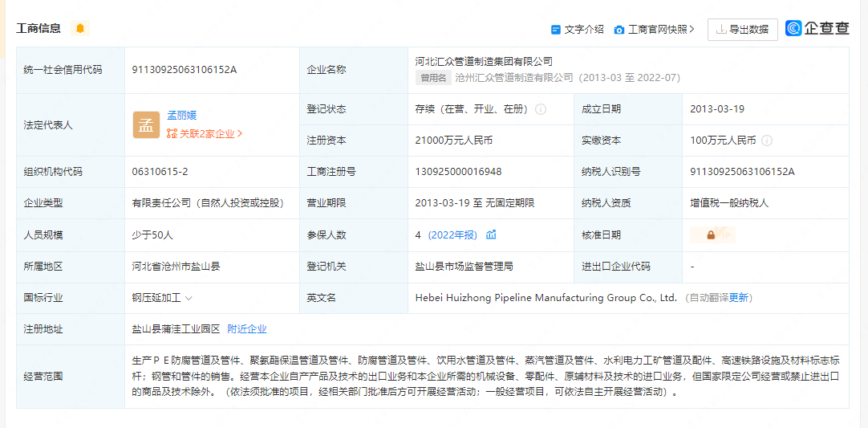The image size is (868, 428).
Task: Click the orange bell notification icon
Action: pos(80,28)
